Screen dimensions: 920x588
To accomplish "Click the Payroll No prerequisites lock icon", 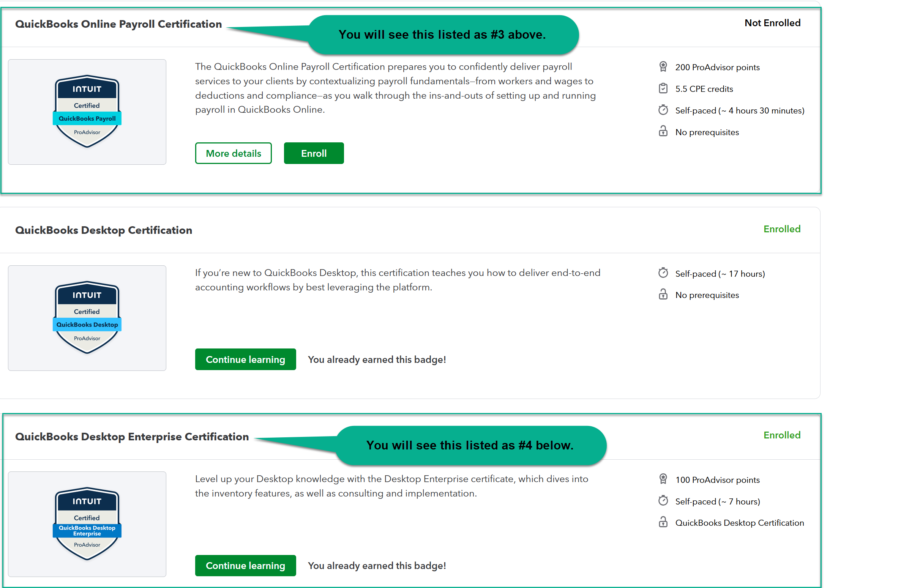I will (663, 131).
